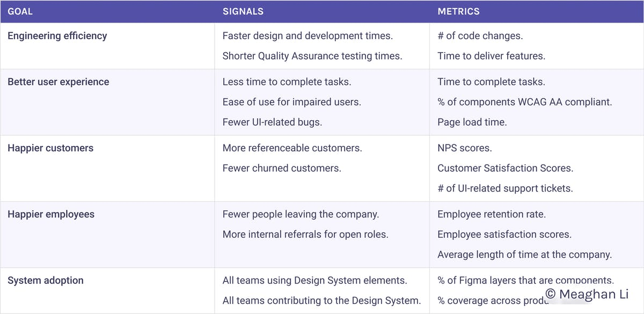
Task: Click 'More internal referrals for open roles' text
Action: tap(305, 234)
